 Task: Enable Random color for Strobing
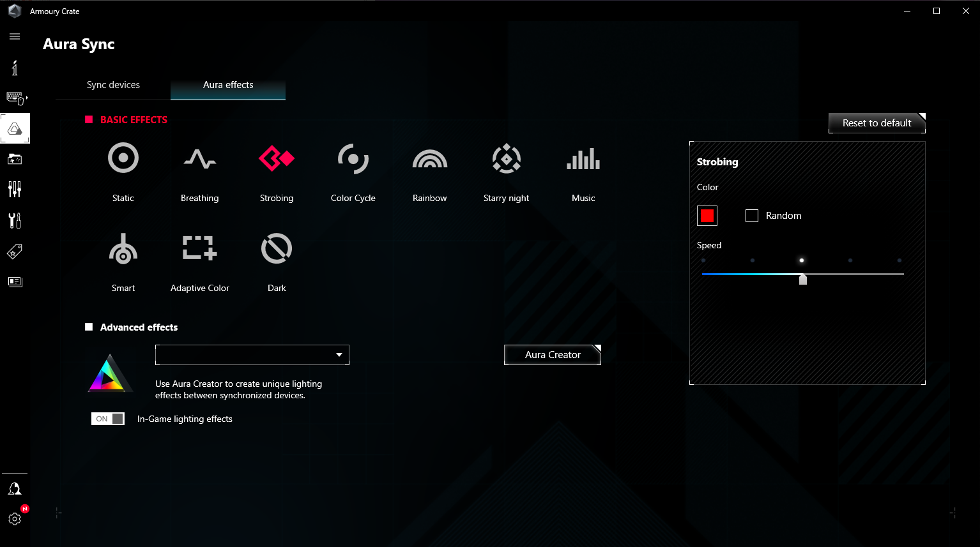(751, 216)
